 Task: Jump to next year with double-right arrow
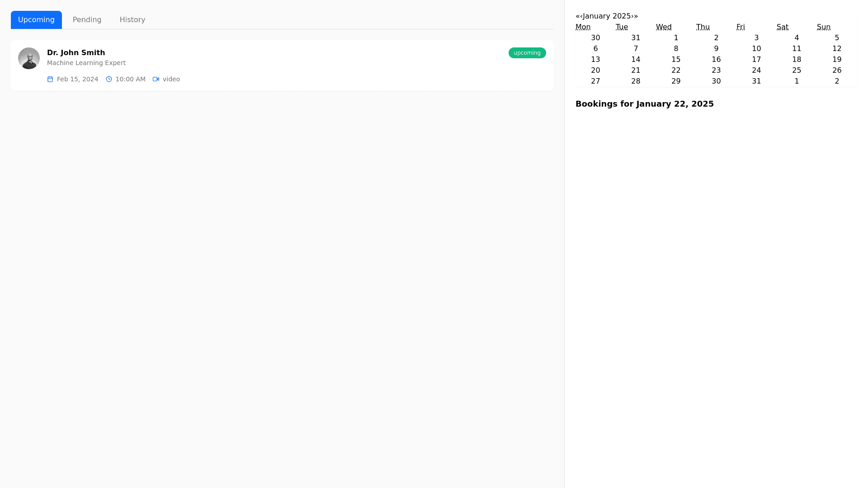click(x=636, y=16)
